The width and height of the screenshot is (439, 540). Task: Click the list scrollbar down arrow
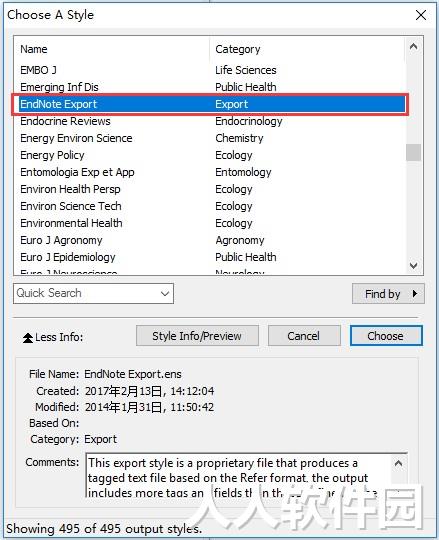(414, 266)
